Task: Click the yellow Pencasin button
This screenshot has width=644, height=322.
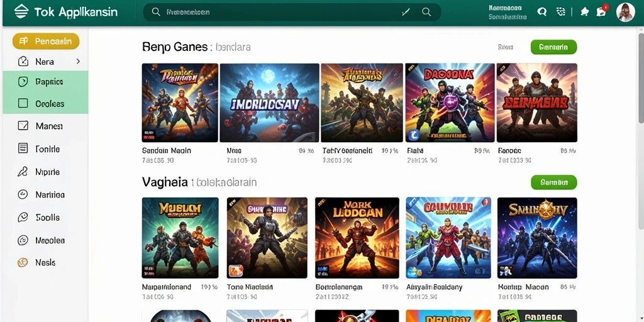Action: click(46, 41)
